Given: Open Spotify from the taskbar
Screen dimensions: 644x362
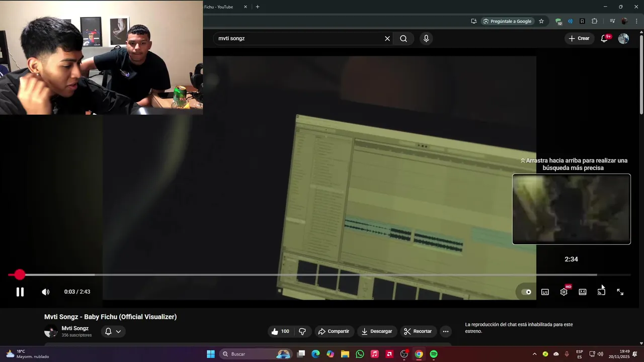Looking at the screenshot, I should (434, 354).
